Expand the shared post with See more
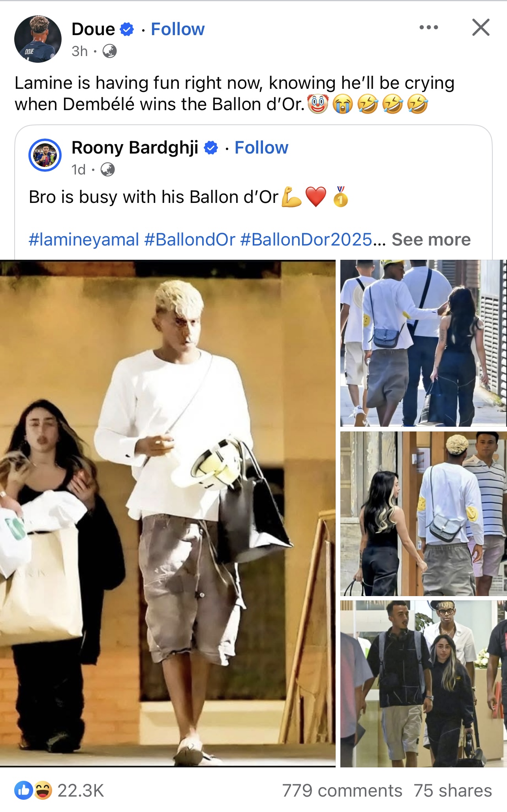 (x=431, y=240)
